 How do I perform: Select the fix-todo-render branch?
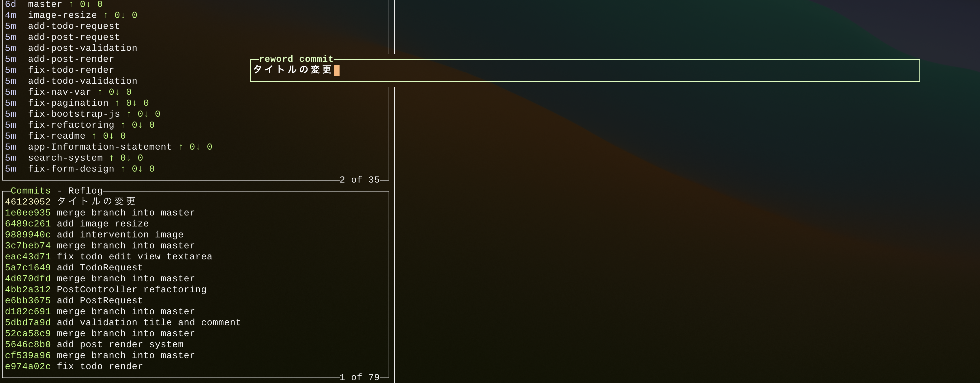pyautogui.click(x=71, y=70)
